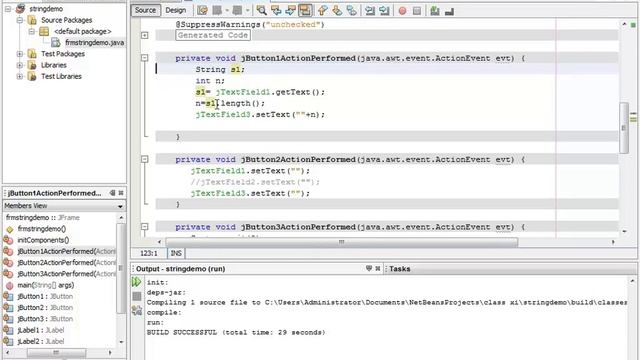Select jButton1ActionPerformed in Members list
This screenshot has width=640, height=360.
tap(67, 251)
